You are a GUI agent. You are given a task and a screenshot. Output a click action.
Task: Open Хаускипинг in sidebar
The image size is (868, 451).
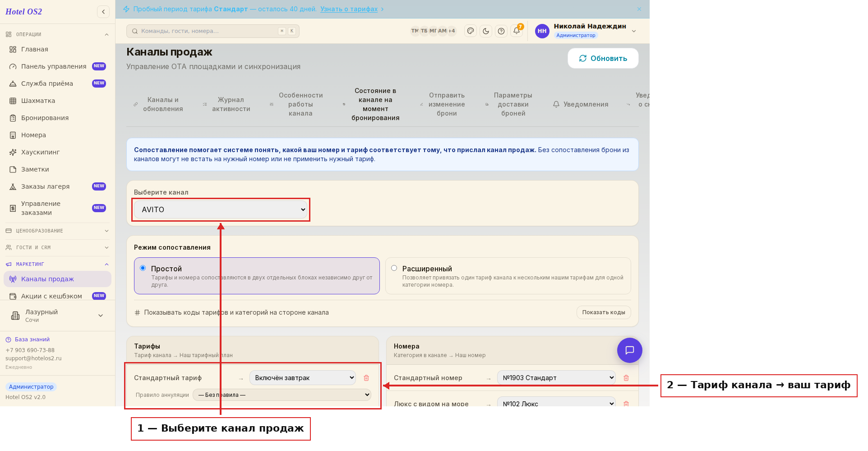[x=58, y=152]
